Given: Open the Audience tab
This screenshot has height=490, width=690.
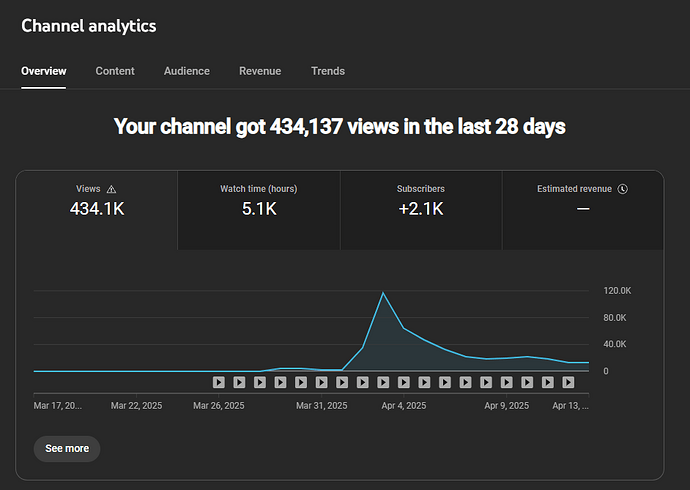Looking at the screenshot, I should click(187, 71).
